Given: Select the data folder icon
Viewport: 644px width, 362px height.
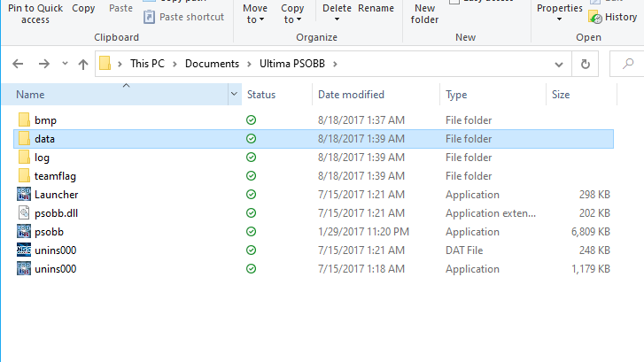Looking at the screenshot, I should coord(24,139).
